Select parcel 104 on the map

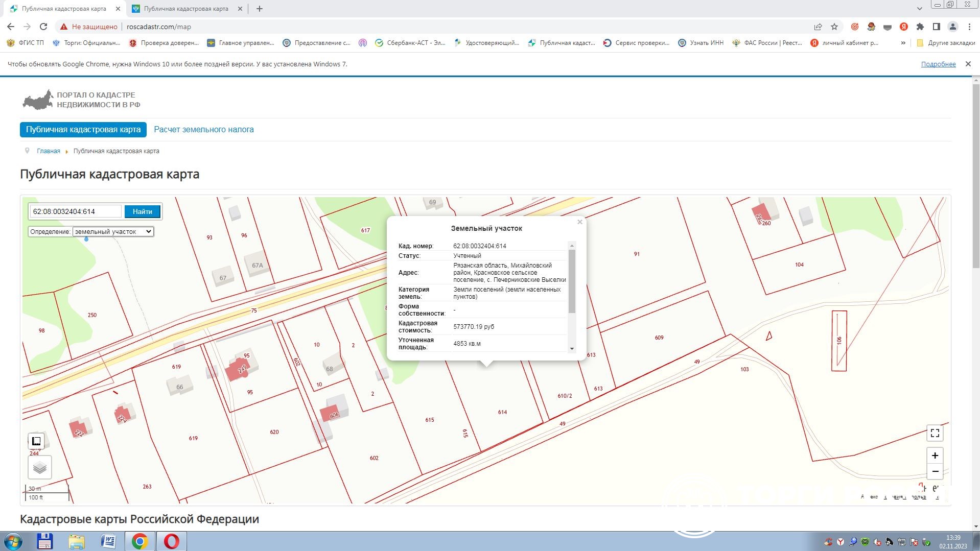(x=799, y=265)
